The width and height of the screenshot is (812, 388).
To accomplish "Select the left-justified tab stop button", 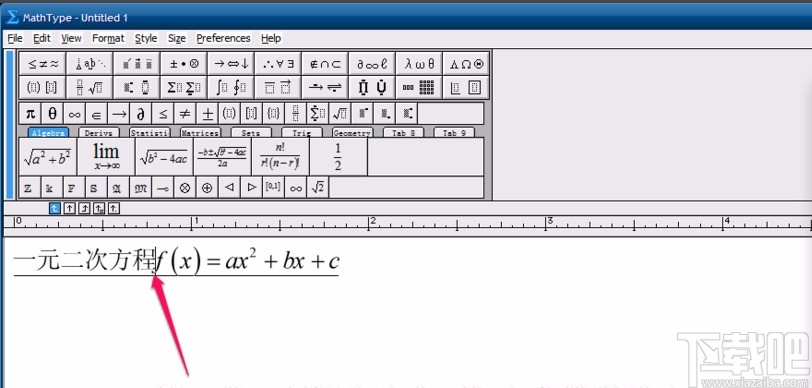I will [x=55, y=208].
